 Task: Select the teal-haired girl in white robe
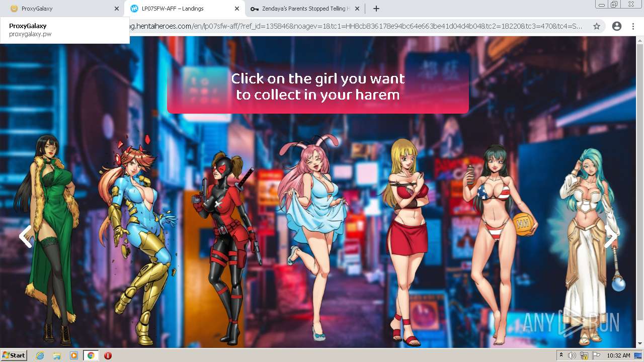coord(590,246)
